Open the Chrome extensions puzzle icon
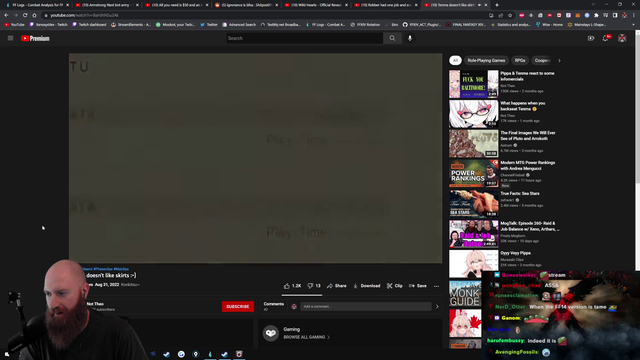 (596, 15)
